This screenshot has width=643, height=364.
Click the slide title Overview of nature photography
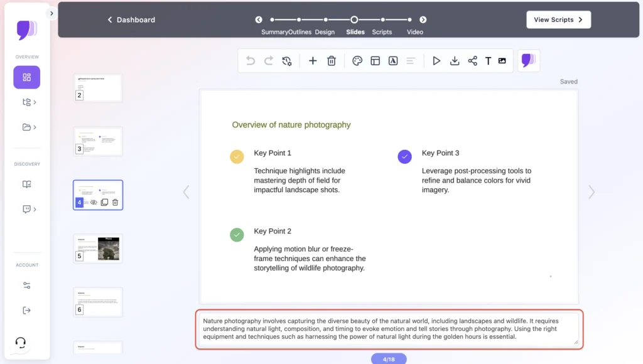[x=291, y=125]
